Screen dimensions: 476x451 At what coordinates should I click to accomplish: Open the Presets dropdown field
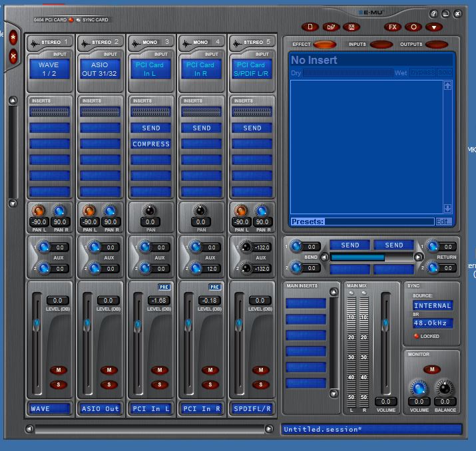tap(379, 222)
